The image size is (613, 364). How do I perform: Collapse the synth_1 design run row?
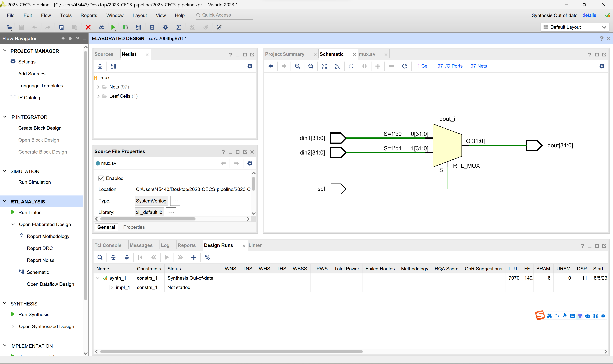tap(98, 278)
